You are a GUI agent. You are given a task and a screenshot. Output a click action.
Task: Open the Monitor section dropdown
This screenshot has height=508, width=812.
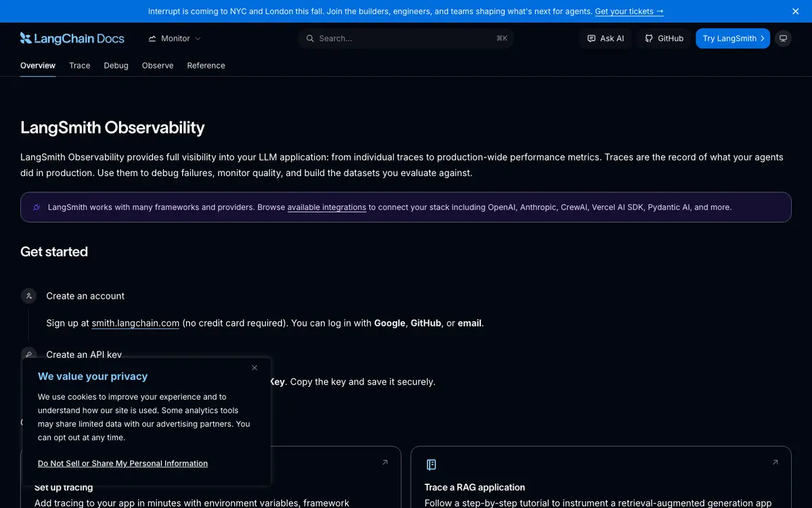175,39
